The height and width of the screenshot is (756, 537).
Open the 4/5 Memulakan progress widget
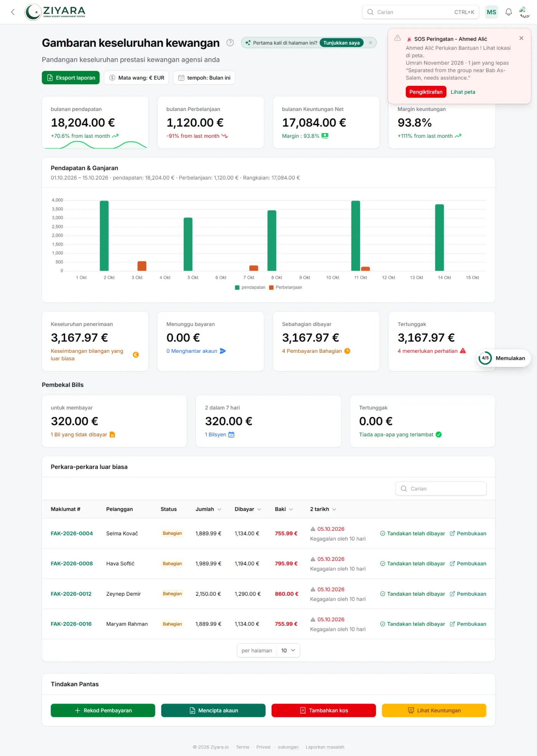504,358
